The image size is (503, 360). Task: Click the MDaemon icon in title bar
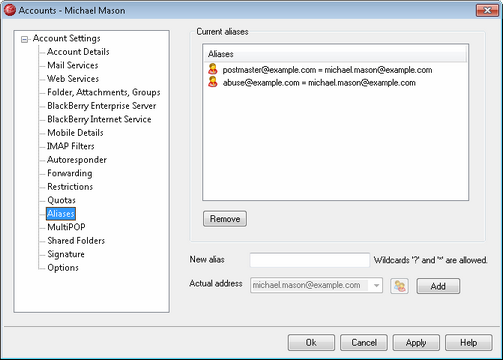(x=10, y=10)
